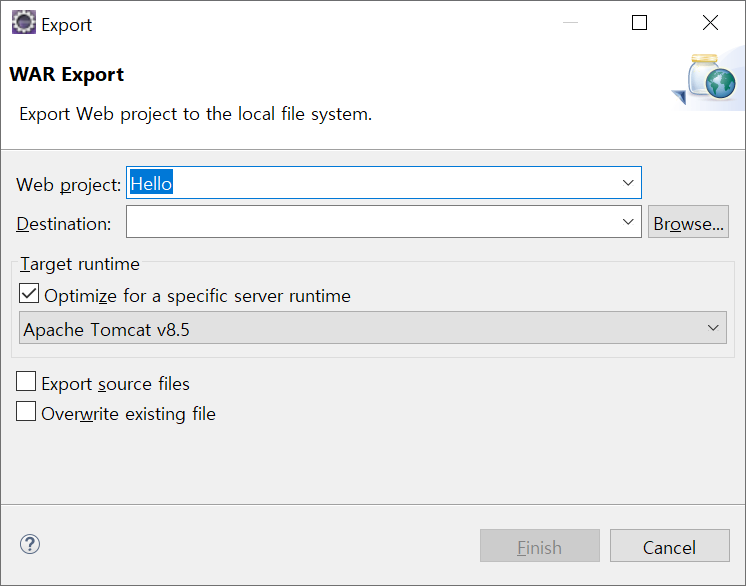Image resolution: width=746 pixels, height=586 pixels.
Task: Open the Web project dropdown arrow
Action: (x=628, y=183)
